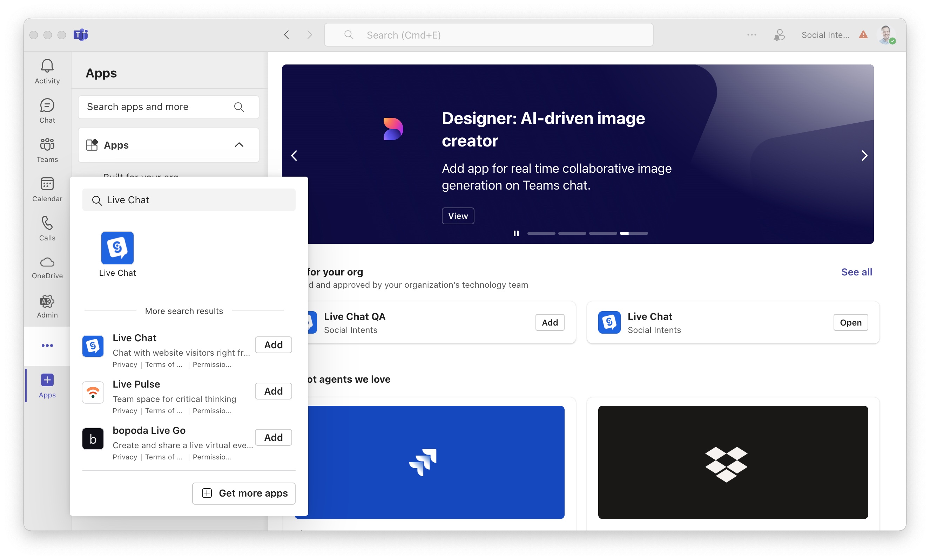Click the Microsoft Teams logo in title bar
930x560 pixels.
click(x=80, y=35)
